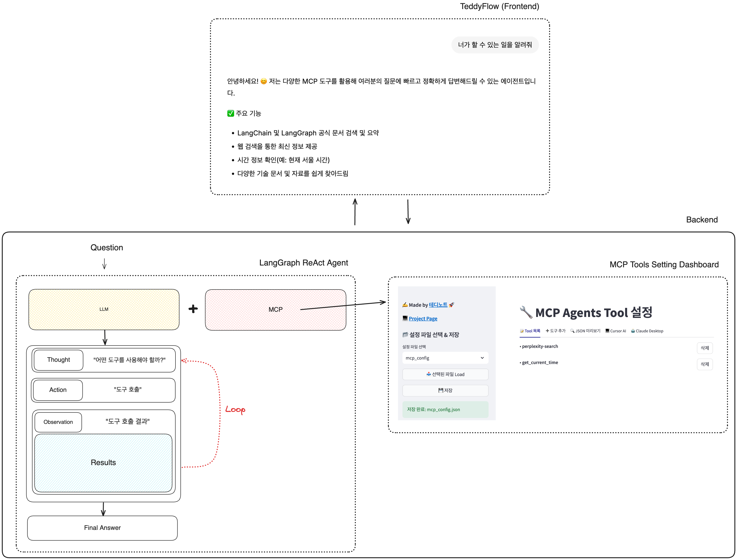Click the robot icon on Claude Desktop tab
Screen dimensions: 737x560
tap(633, 331)
